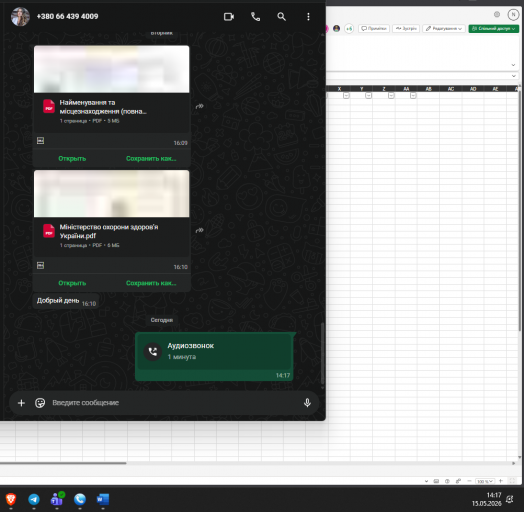This screenshot has width=524, height=512.
Task: Click PDF icon next to Найменування та місцезнаходження
Action: click(x=49, y=107)
